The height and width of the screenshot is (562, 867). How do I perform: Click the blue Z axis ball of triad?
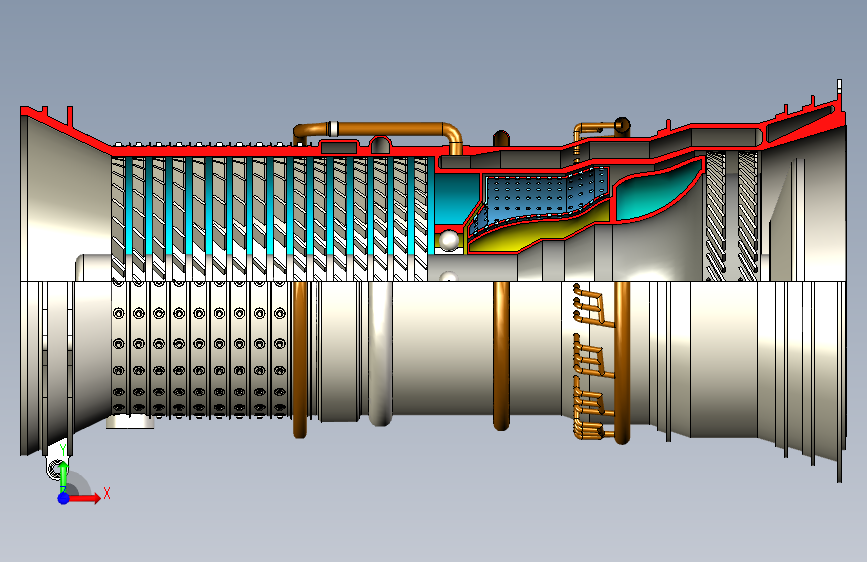click(x=63, y=498)
